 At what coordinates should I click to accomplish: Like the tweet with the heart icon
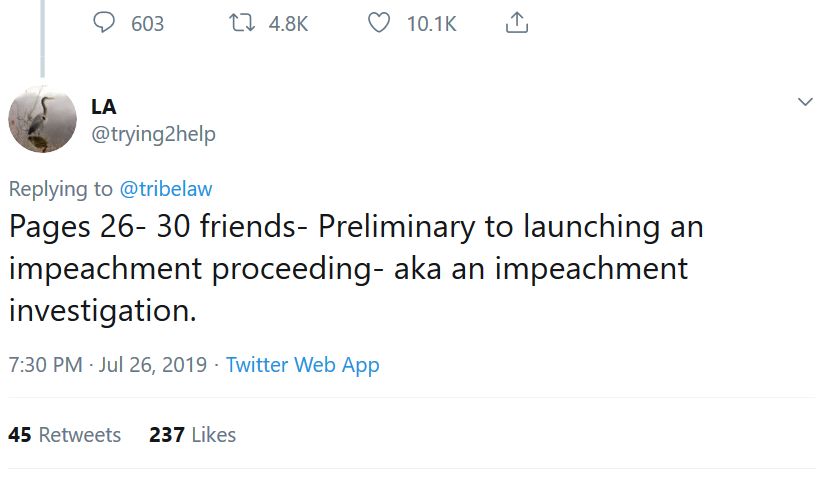coord(378,23)
